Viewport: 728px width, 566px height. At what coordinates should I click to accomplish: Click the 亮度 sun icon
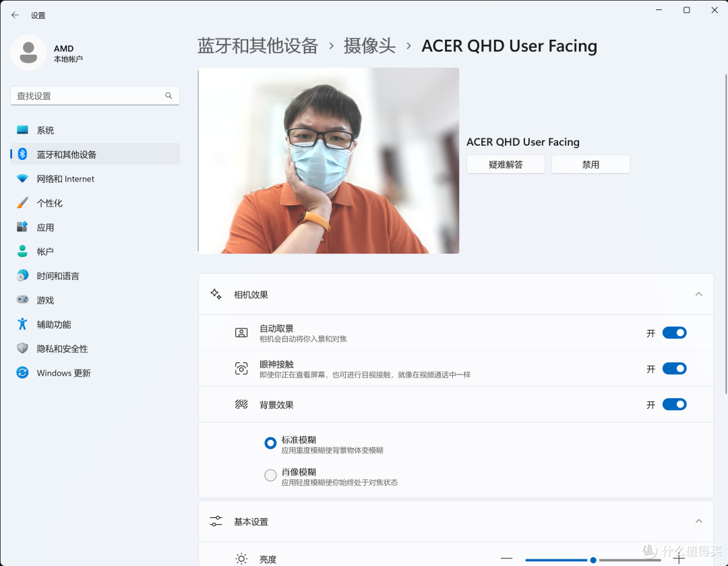point(241,559)
